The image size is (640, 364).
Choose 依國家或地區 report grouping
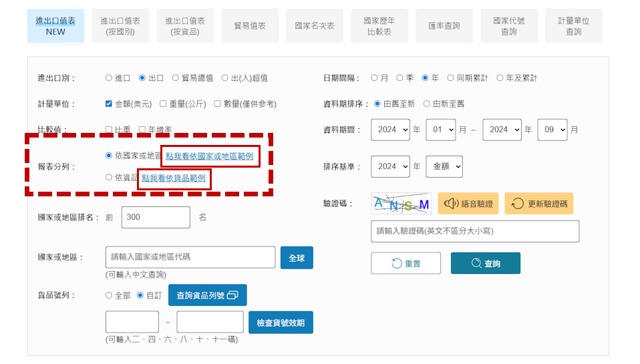pyautogui.click(x=109, y=156)
